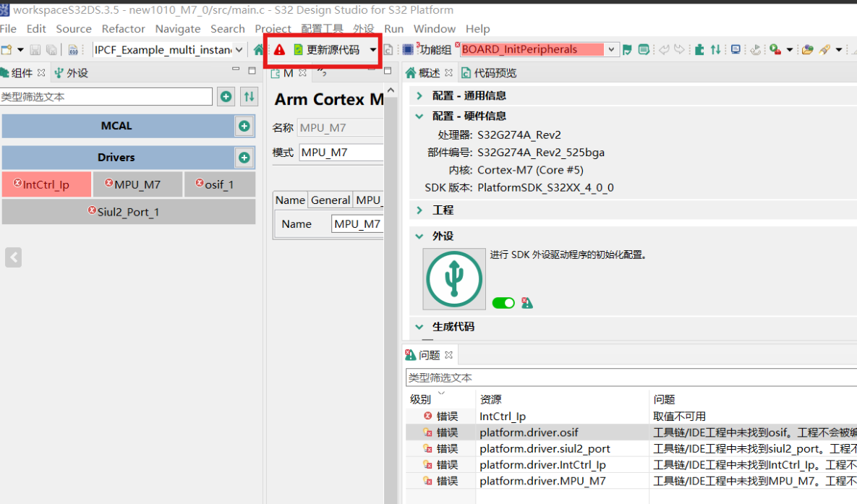
Task: Switch to the 外设 tab in left panel
Action: click(x=71, y=73)
